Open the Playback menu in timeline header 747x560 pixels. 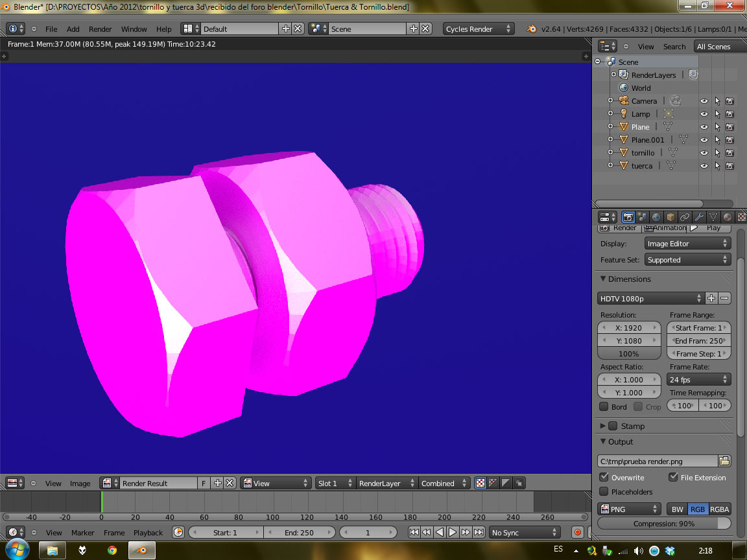(x=148, y=533)
